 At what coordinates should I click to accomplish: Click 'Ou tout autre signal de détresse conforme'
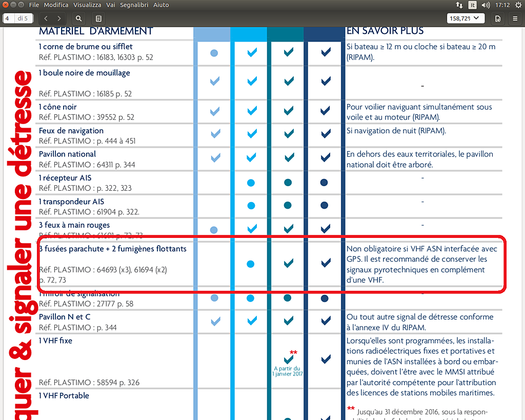420,317
